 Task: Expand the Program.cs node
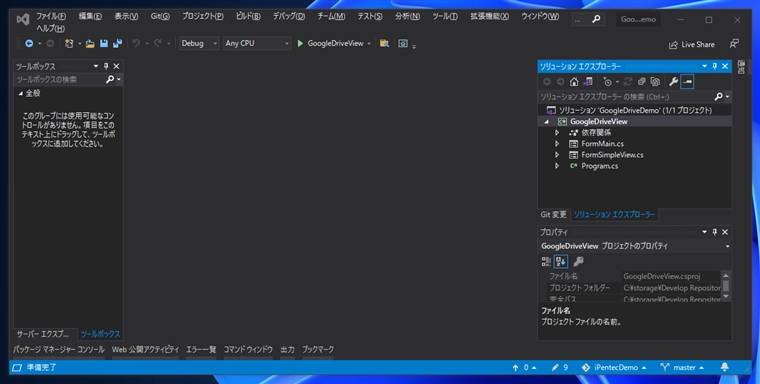click(557, 166)
